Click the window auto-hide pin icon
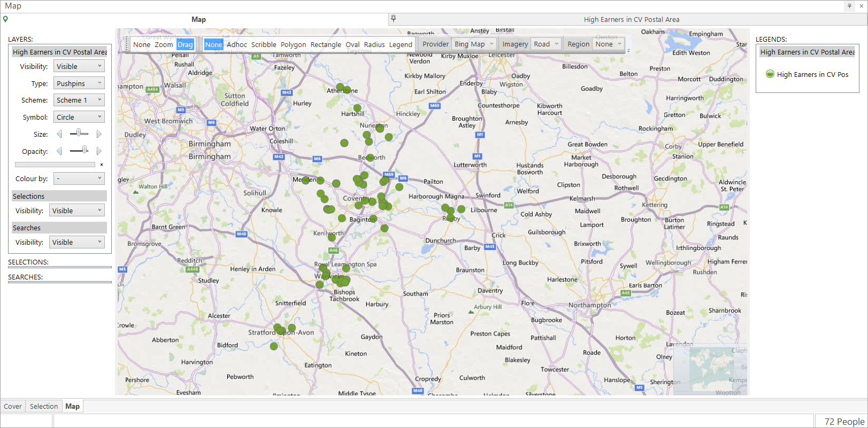The height and width of the screenshot is (428, 868). (x=849, y=6)
